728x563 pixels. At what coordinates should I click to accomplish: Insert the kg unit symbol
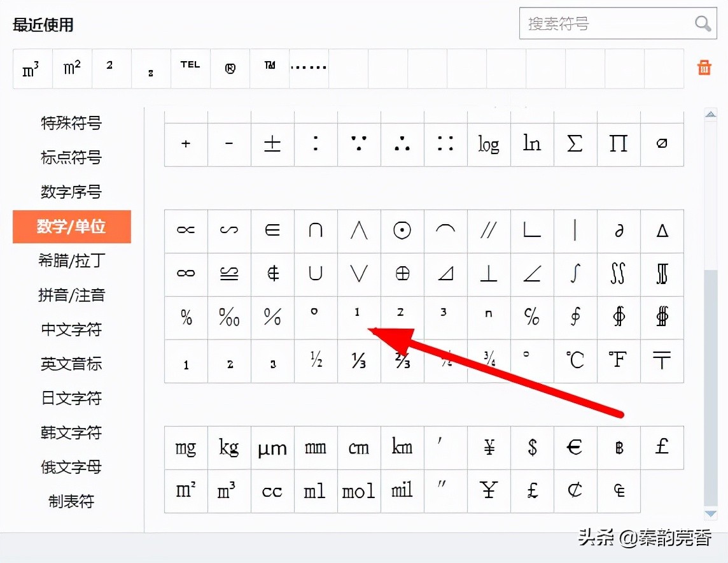pyautogui.click(x=229, y=448)
